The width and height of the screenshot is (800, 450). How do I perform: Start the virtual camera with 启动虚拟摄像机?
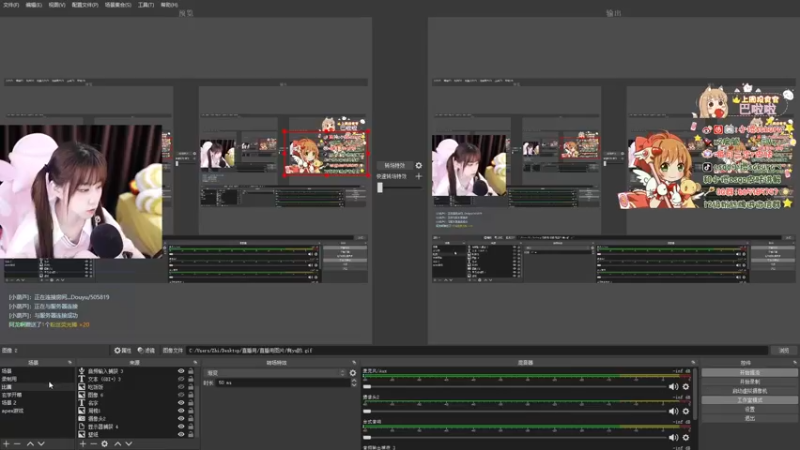click(749, 391)
